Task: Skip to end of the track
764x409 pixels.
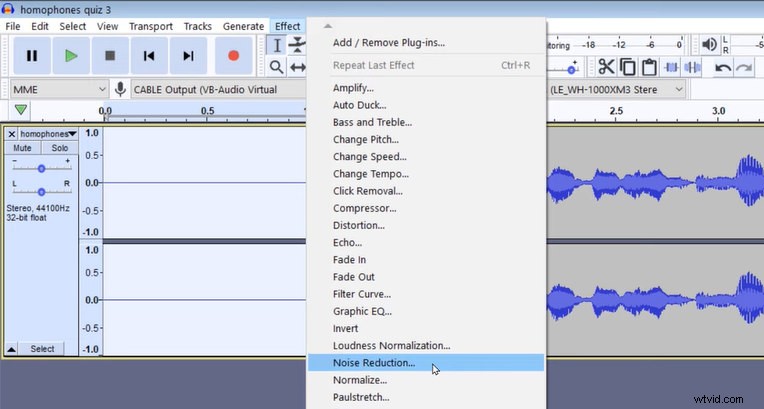Action: click(x=188, y=56)
